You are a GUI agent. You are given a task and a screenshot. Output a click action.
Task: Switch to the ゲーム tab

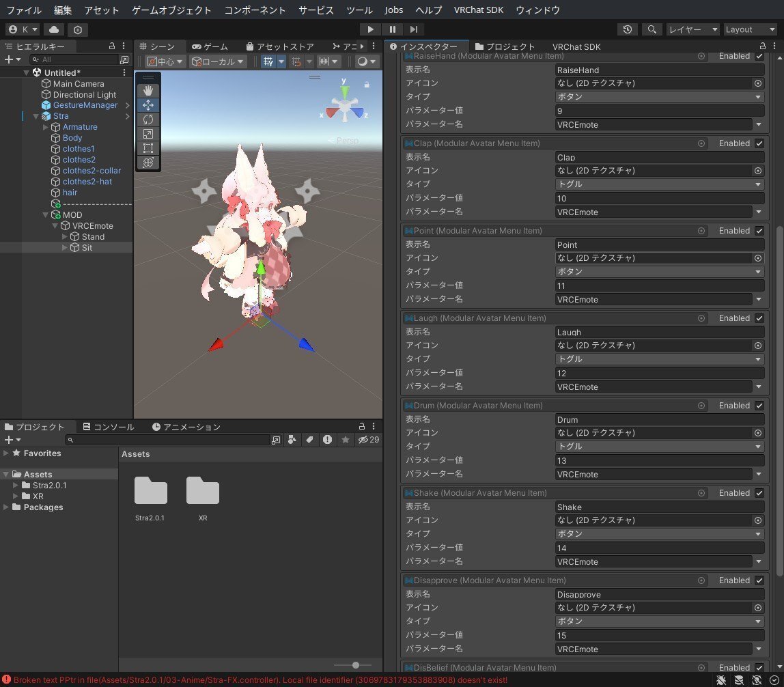click(x=210, y=46)
